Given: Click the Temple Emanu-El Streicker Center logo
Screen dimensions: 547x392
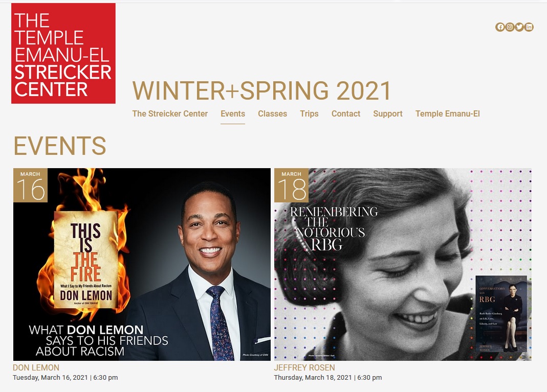Looking at the screenshot, I should coord(63,53).
